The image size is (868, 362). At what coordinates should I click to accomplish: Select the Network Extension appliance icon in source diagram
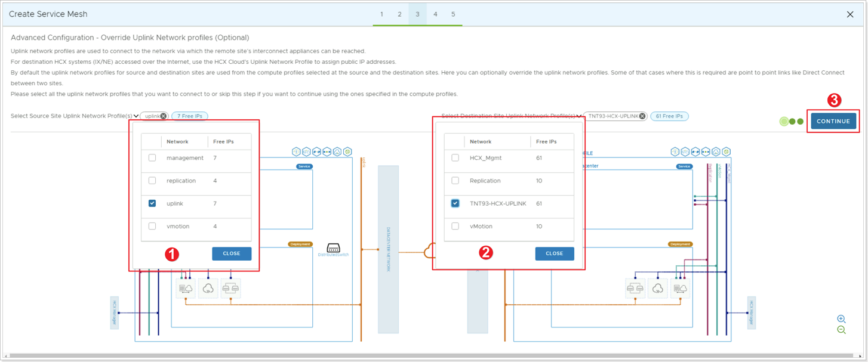point(231,288)
